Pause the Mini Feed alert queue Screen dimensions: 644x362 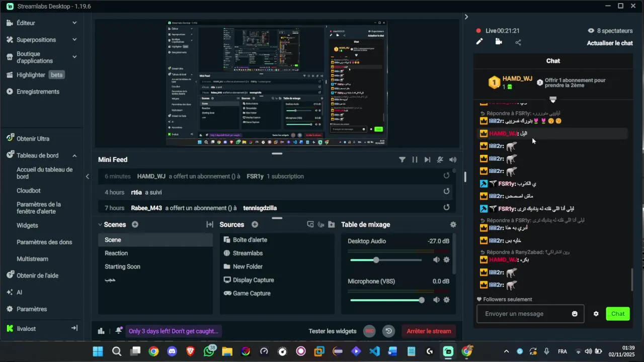(415, 160)
